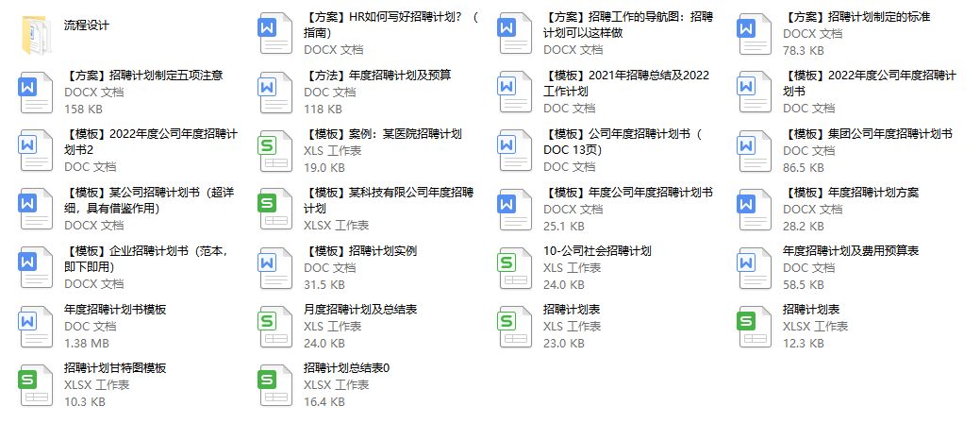Select the 1.38 MB size text

pyautogui.click(x=86, y=343)
